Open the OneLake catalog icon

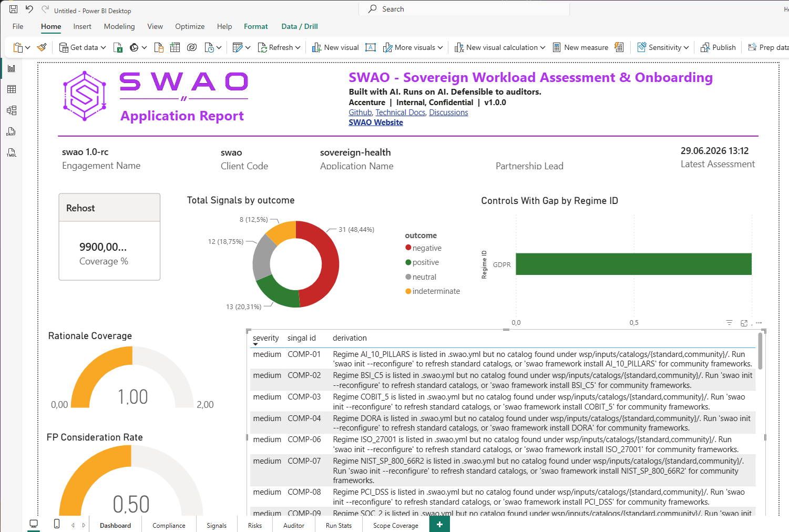pos(134,47)
